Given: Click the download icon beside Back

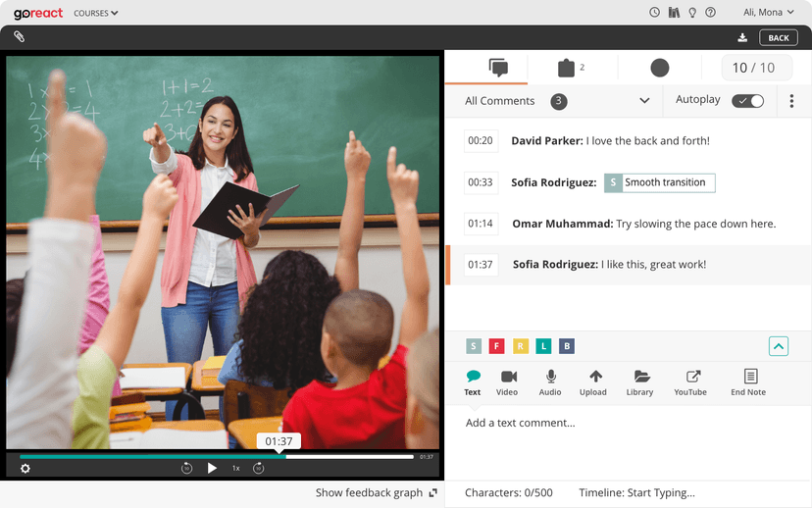Looking at the screenshot, I should point(742,38).
